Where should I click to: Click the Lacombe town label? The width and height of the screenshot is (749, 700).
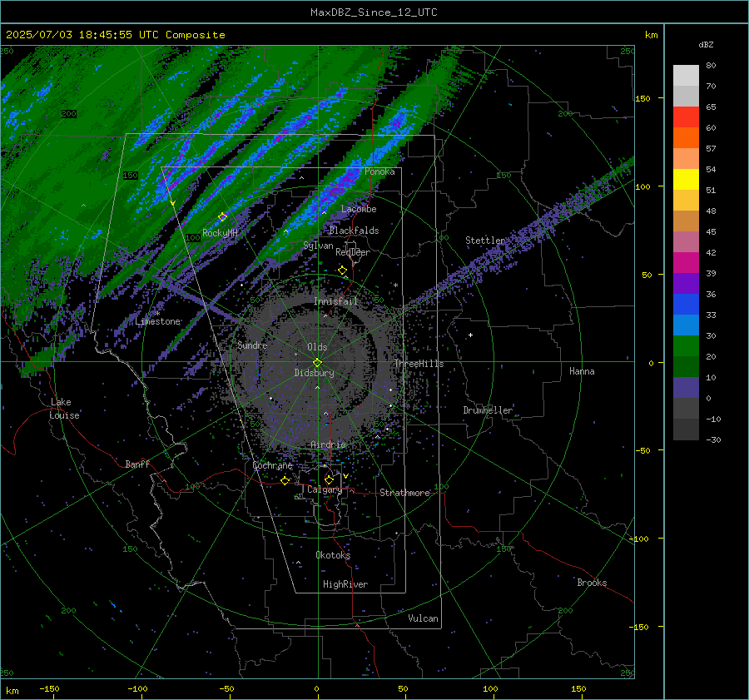click(359, 209)
